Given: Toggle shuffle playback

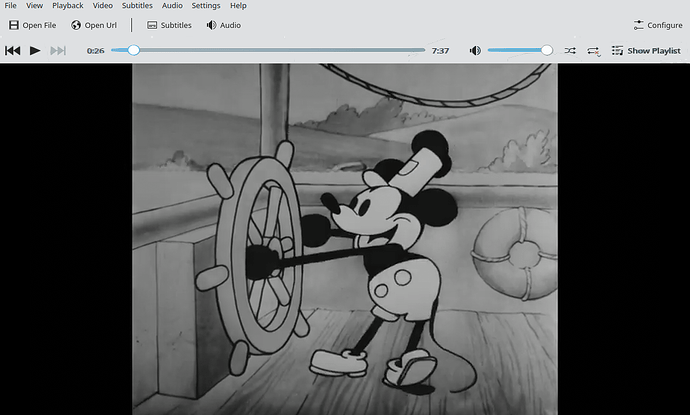Looking at the screenshot, I should pos(570,51).
